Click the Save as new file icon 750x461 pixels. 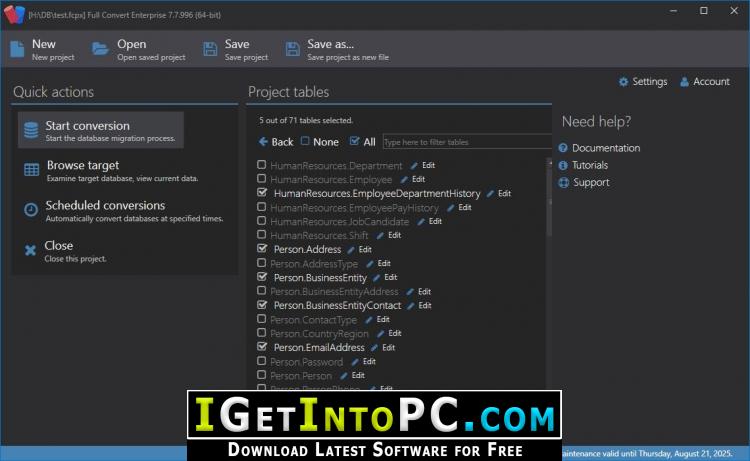pyautogui.click(x=292, y=49)
